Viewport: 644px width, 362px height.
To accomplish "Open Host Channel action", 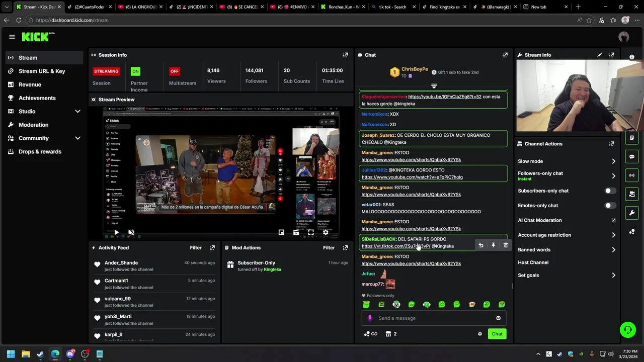I will (x=533, y=262).
